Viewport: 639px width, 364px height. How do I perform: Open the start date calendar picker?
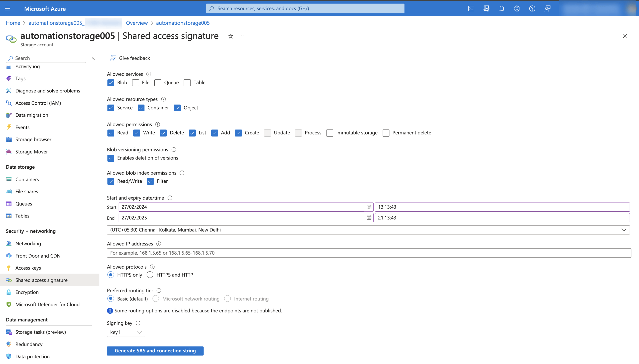click(x=369, y=207)
